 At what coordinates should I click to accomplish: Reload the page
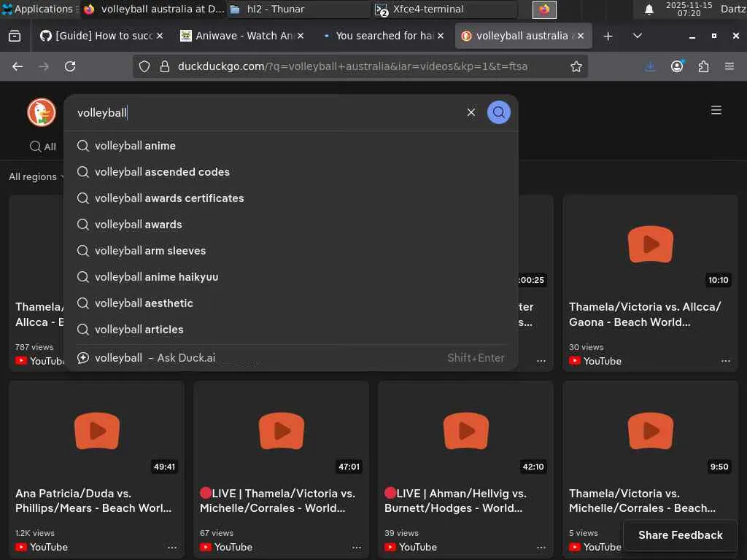pos(70,66)
